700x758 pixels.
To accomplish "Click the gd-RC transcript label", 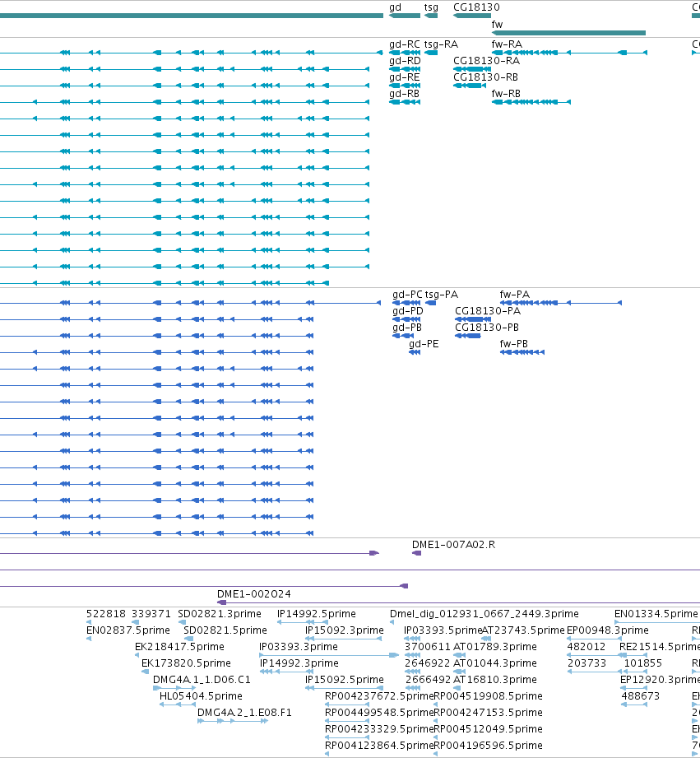I will tap(405, 44).
